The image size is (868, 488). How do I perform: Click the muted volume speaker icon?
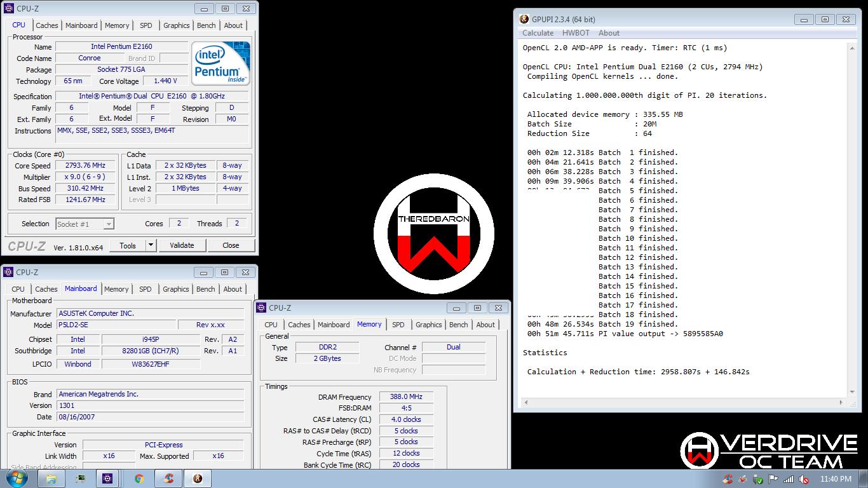(x=804, y=479)
